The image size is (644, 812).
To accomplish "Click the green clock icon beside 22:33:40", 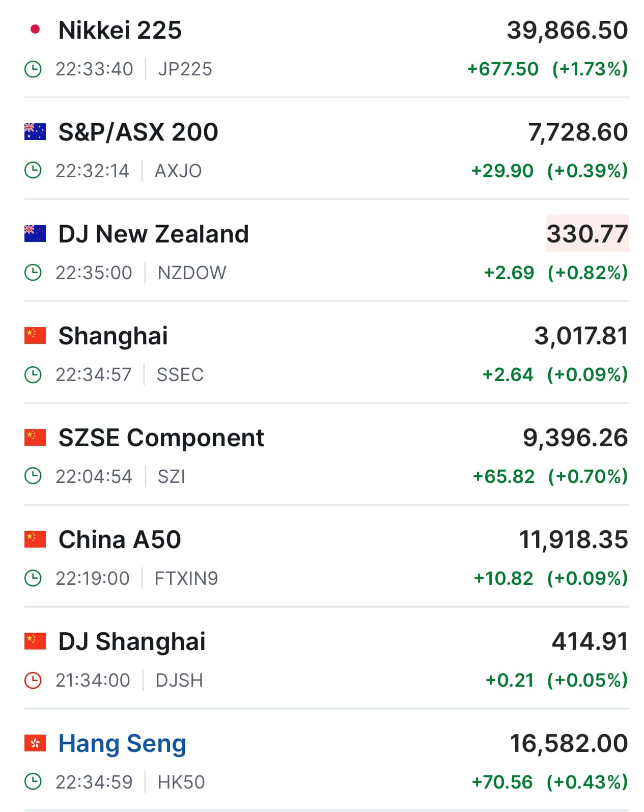I will (x=33, y=69).
